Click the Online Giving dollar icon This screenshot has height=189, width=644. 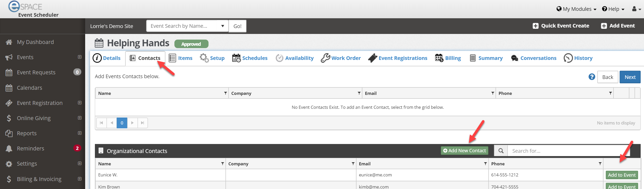click(9, 118)
